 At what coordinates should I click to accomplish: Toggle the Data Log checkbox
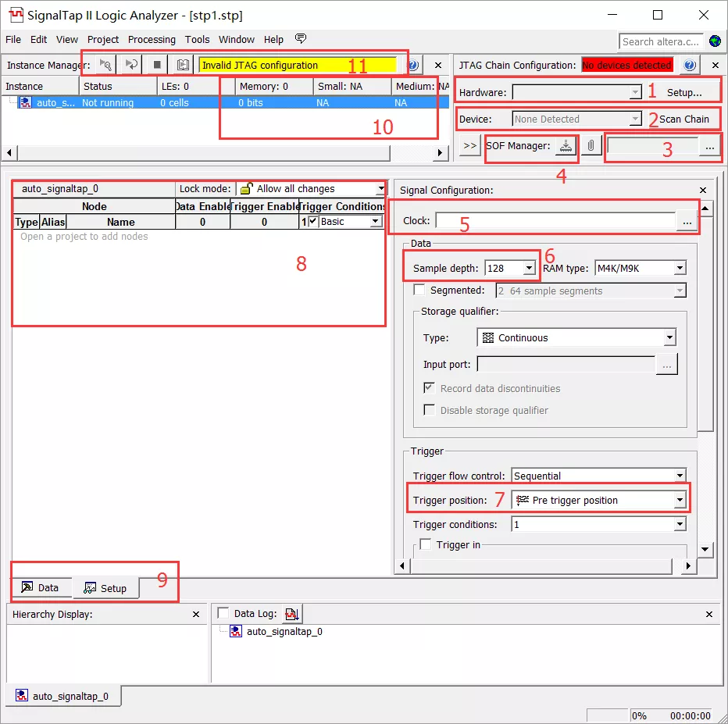click(223, 614)
